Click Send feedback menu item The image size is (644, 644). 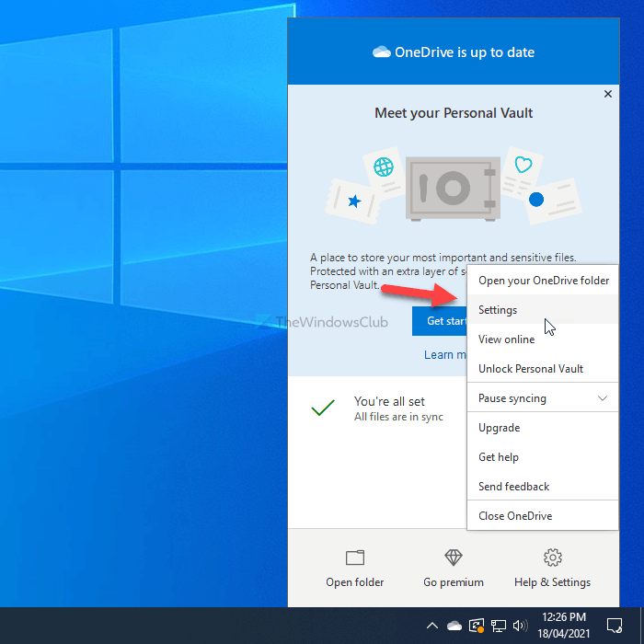tap(513, 487)
